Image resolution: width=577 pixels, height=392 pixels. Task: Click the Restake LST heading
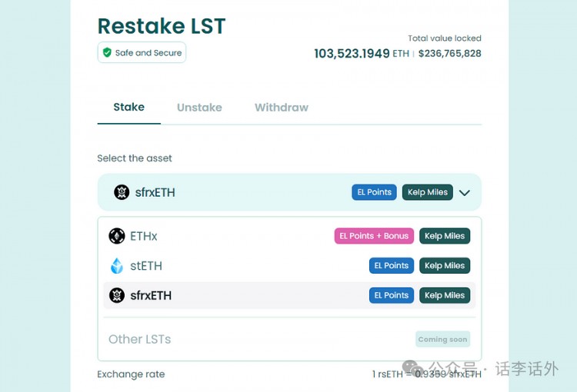click(x=162, y=26)
